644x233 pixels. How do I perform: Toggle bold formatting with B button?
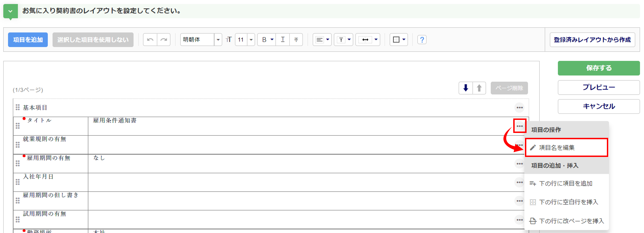pyautogui.click(x=264, y=40)
